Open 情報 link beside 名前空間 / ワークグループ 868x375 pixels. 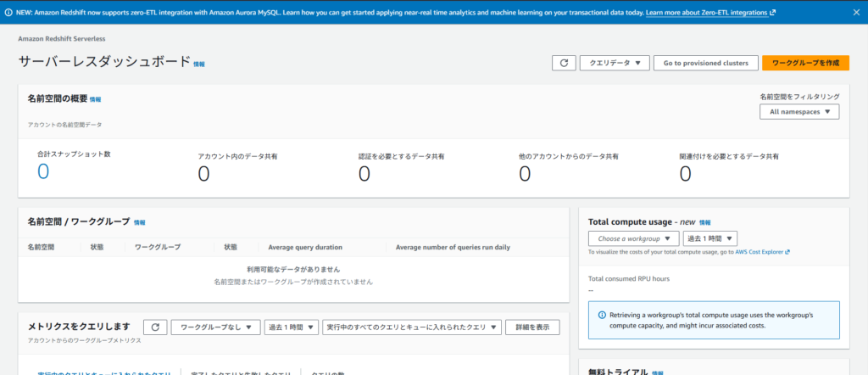click(140, 222)
